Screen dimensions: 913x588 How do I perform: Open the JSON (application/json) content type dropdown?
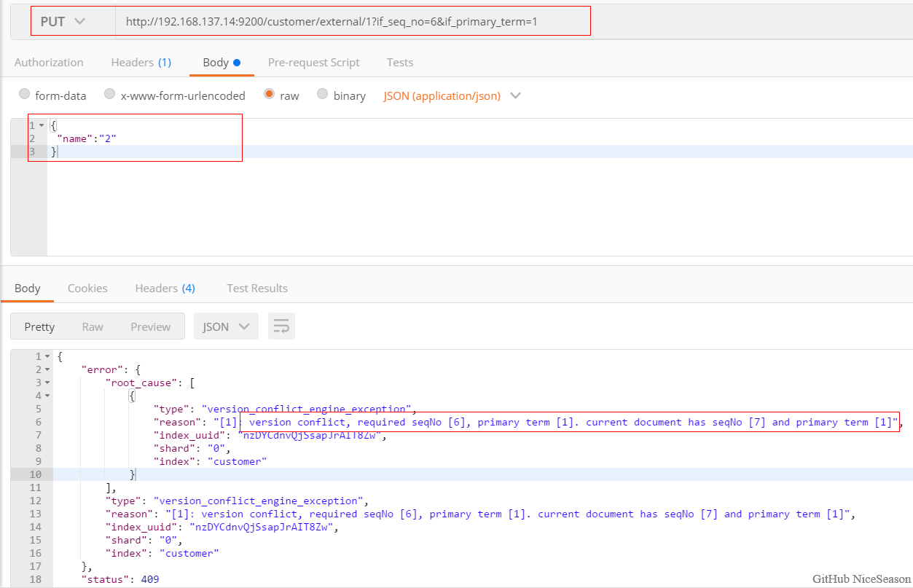tap(452, 95)
